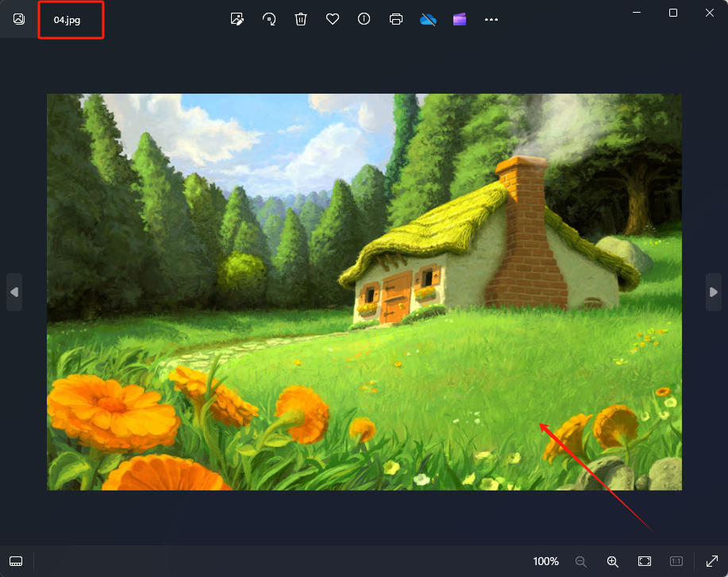
Task: Go to the next photo arrow
Action: pyautogui.click(x=714, y=292)
